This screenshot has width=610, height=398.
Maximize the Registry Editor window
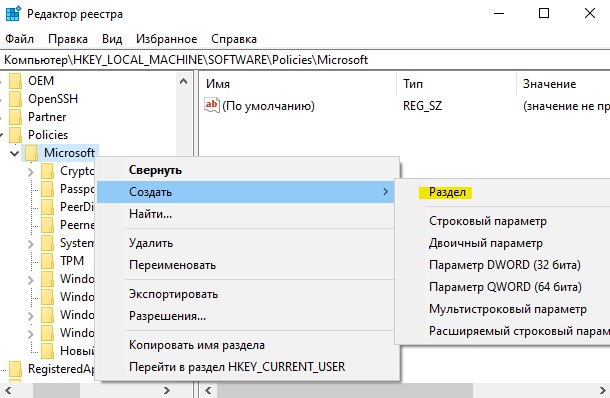click(x=544, y=14)
